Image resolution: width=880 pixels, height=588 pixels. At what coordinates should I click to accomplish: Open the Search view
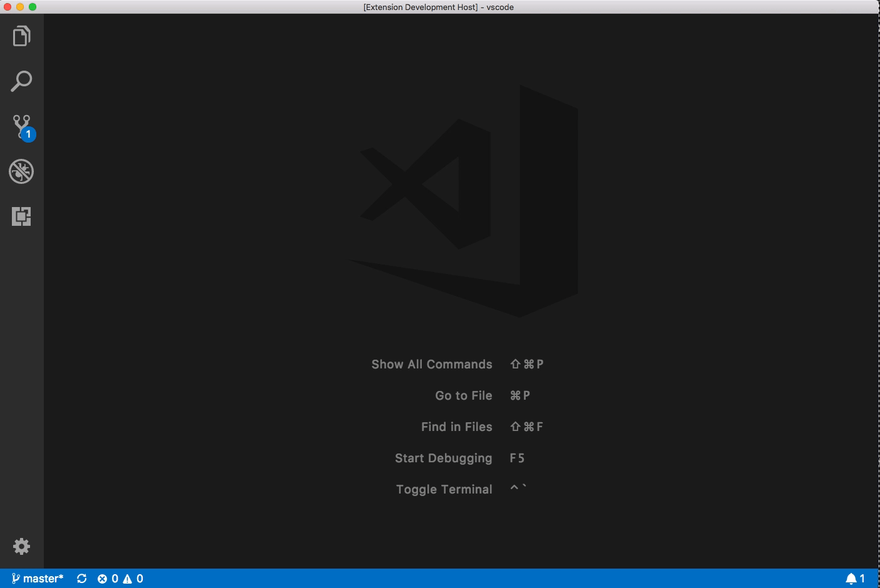click(x=21, y=81)
